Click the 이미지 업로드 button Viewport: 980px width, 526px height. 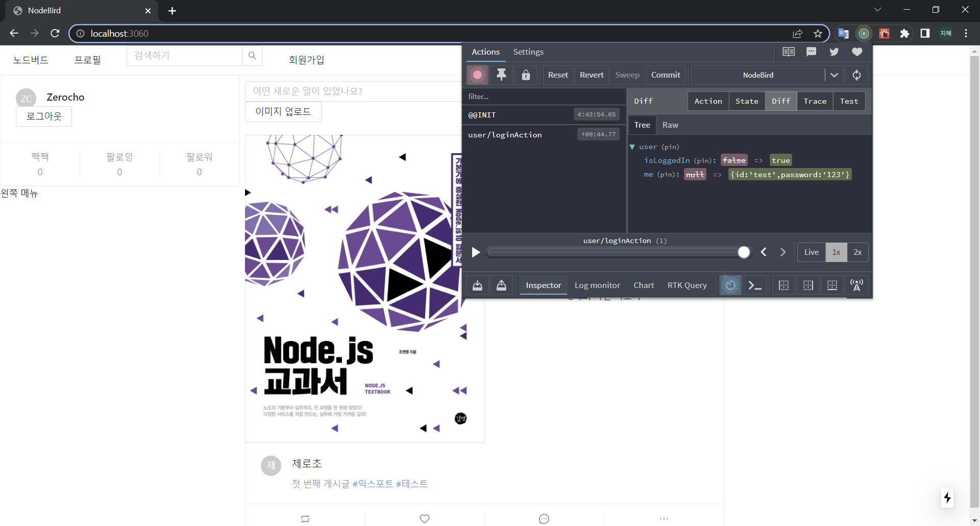tap(283, 111)
